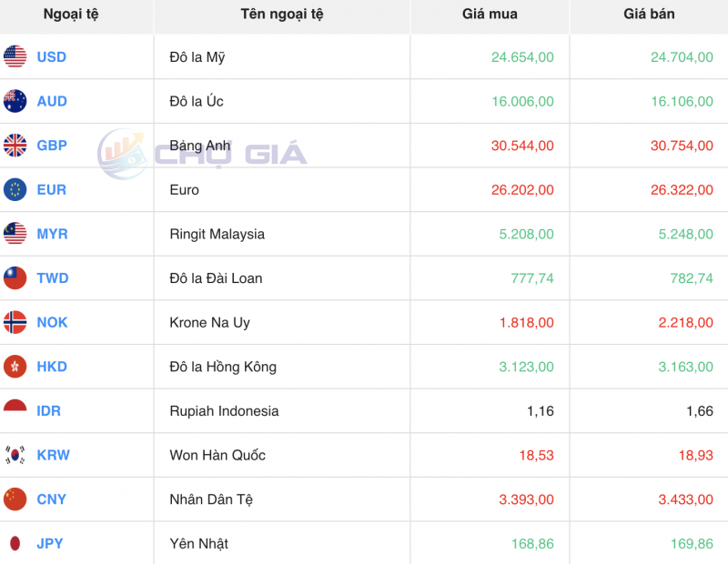
Task: Click the NOK Norwegian flag icon
Action: coord(15,323)
